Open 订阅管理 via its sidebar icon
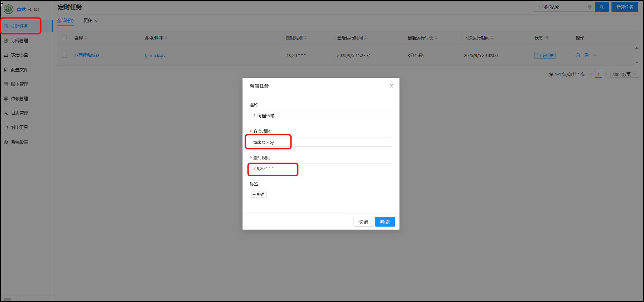Image resolution: width=644 pixels, height=302 pixels. click(x=6, y=41)
